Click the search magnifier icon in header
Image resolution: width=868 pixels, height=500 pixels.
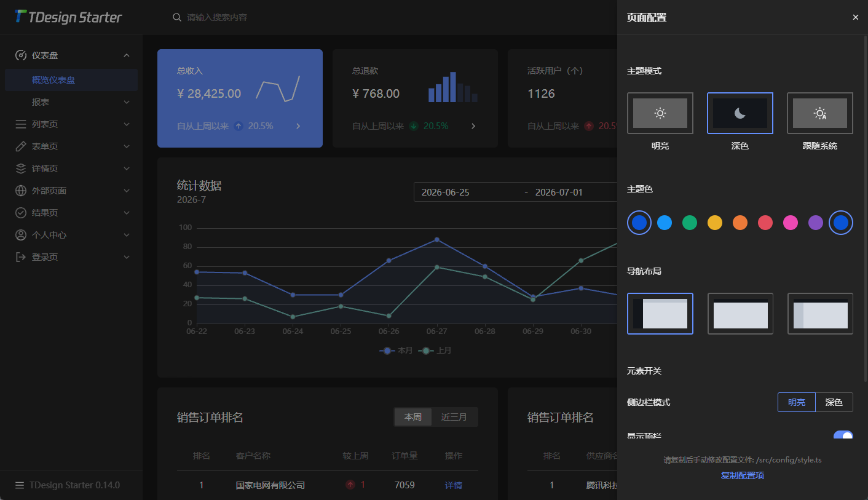177,17
